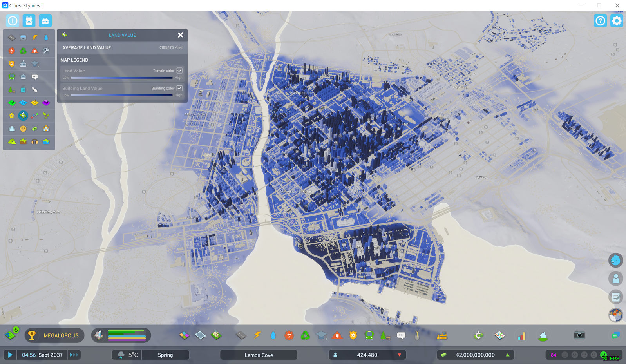
Task: Open the City Statistics bar chart
Action: pyautogui.click(x=521, y=335)
